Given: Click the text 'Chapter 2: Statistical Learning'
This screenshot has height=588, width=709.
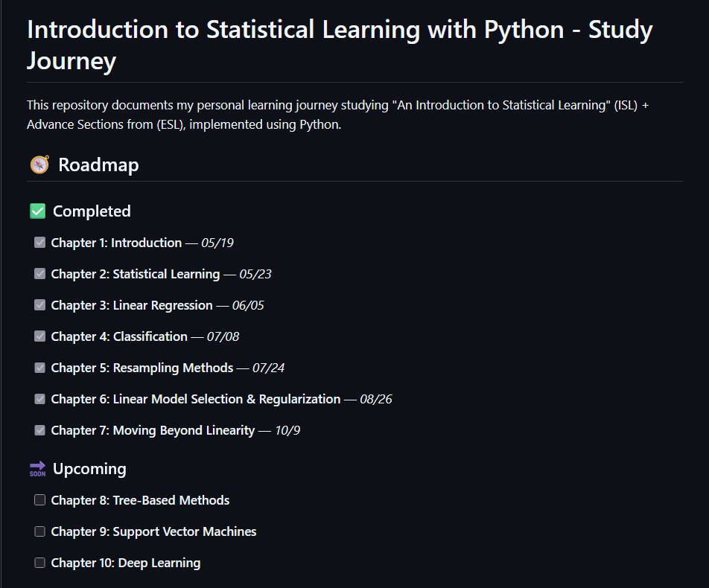Looking at the screenshot, I should click(x=136, y=274).
